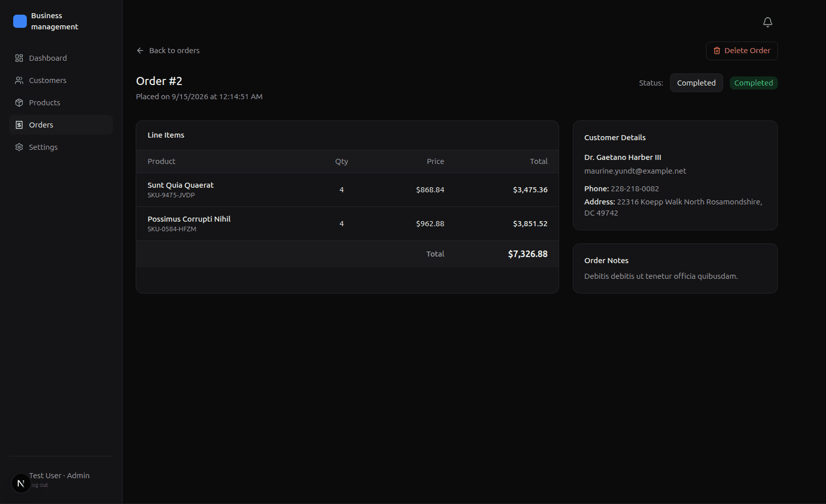Click the Log out link

tap(40, 485)
